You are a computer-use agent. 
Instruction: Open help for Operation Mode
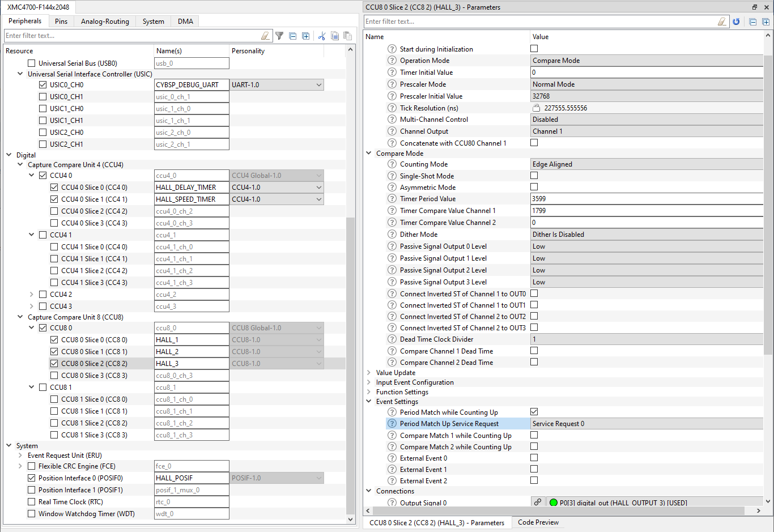(392, 61)
